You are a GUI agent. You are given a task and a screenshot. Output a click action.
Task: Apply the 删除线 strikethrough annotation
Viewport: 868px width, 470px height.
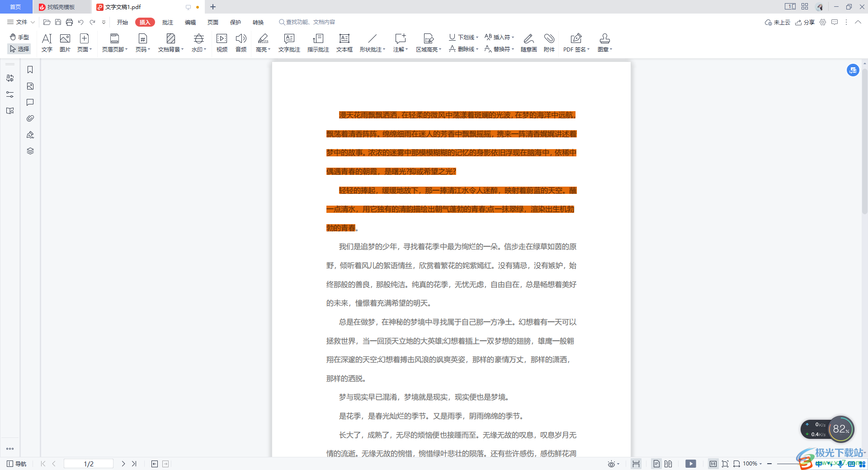463,49
